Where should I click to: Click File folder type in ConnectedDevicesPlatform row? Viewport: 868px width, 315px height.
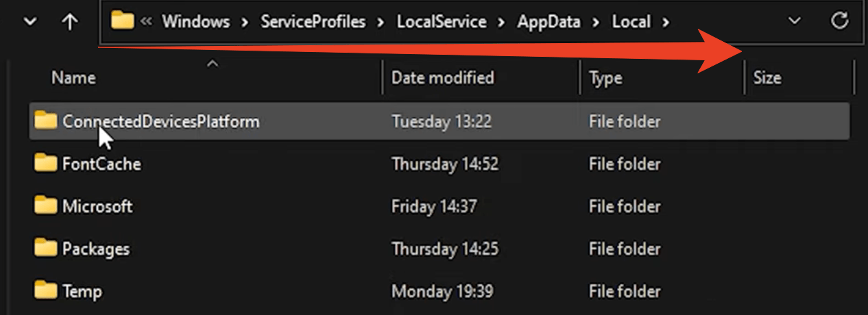coord(625,122)
